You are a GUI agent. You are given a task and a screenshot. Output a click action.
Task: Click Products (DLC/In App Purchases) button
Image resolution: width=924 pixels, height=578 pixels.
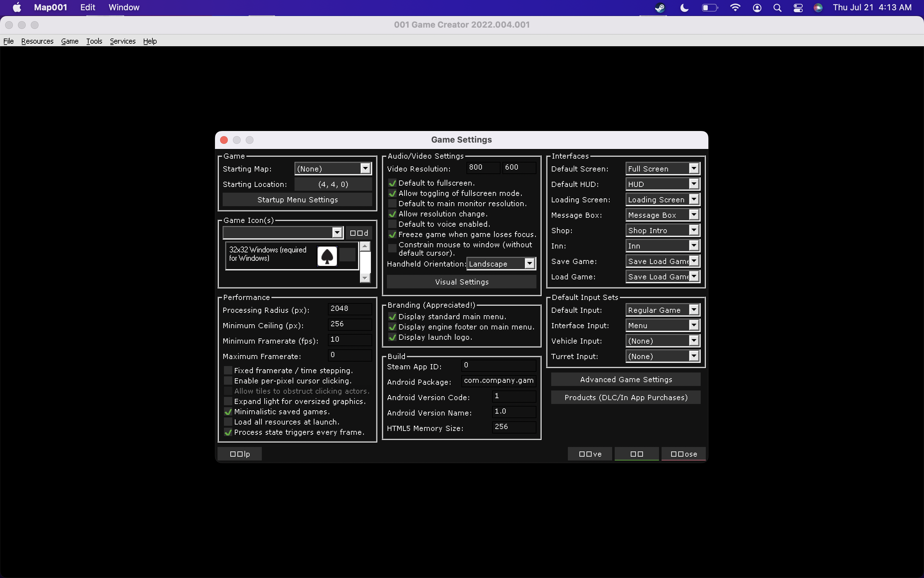(626, 398)
